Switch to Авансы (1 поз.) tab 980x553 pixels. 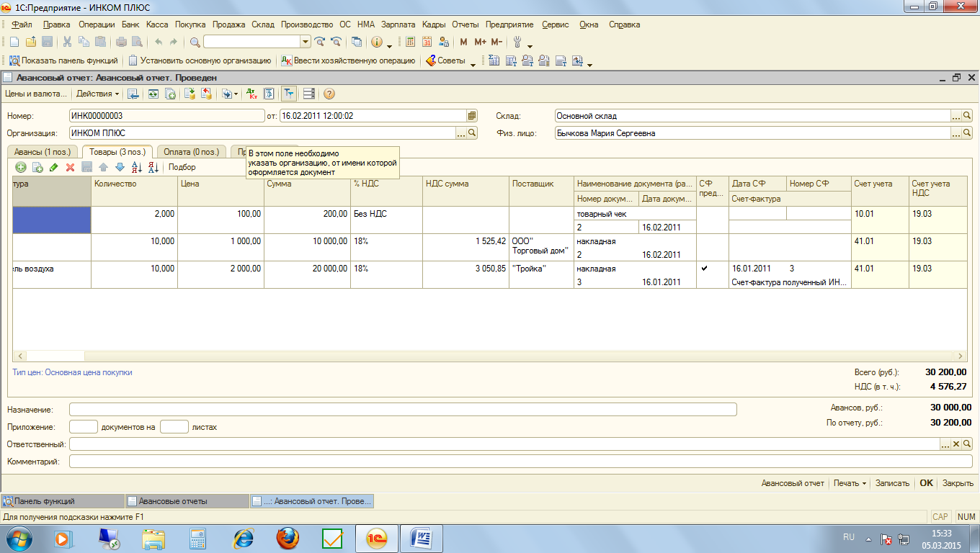43,152
